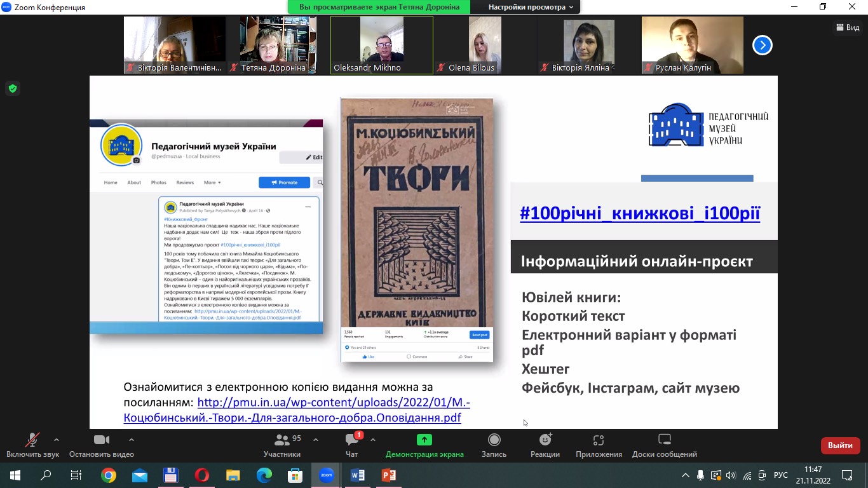Start recording with the Запись button
868x488 pixels.
pos(494,440)
